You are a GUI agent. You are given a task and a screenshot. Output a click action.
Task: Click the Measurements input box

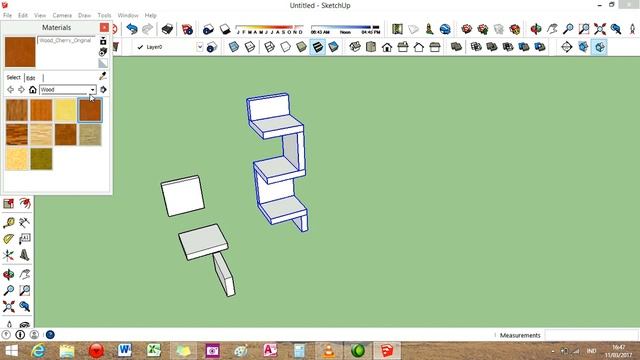(x=592, y=335)
